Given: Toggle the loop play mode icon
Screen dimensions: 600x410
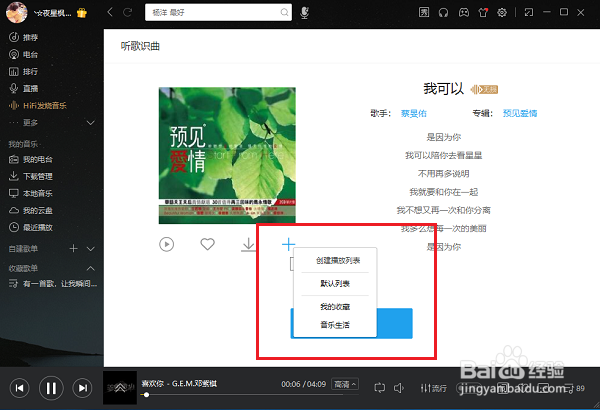Looking at the screenshot, I should tap(379, 388).
